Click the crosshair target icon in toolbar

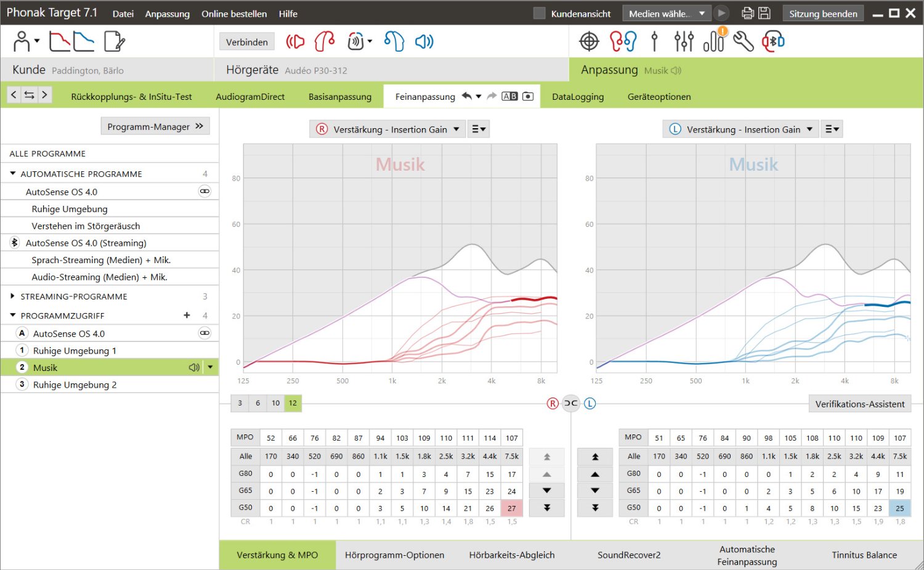[x=589, y=42]
